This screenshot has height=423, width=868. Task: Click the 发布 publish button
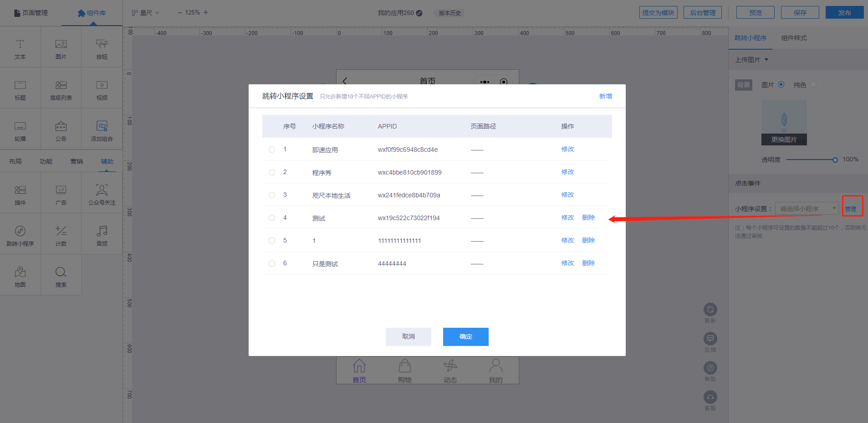845,12
